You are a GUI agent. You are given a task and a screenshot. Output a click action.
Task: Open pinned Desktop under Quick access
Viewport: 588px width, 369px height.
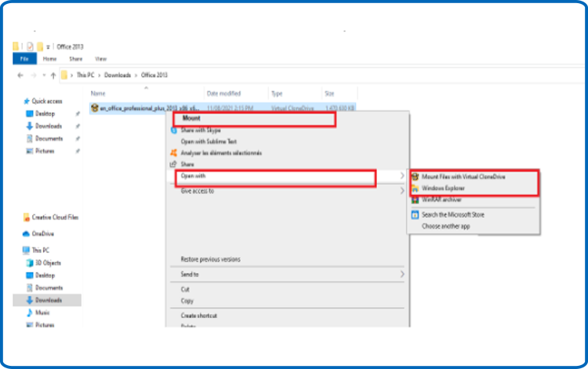(45, 114)
